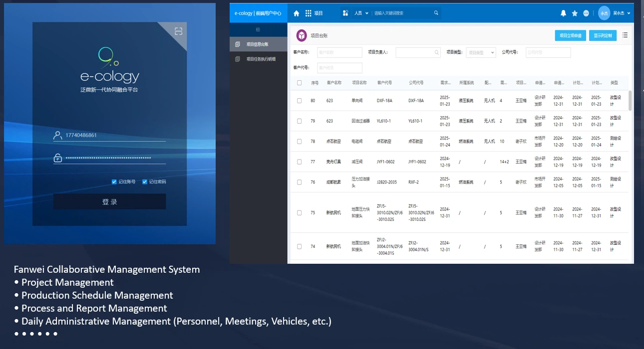Click the 序号 column header
The height and width of the screenshot is (349, 644).
(315, 83)
